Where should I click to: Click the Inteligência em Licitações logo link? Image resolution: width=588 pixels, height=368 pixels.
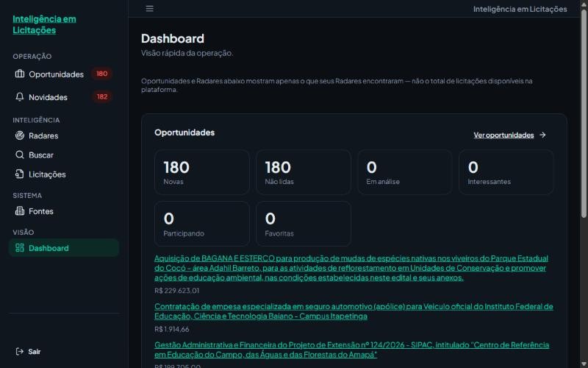tap(44, 24)
